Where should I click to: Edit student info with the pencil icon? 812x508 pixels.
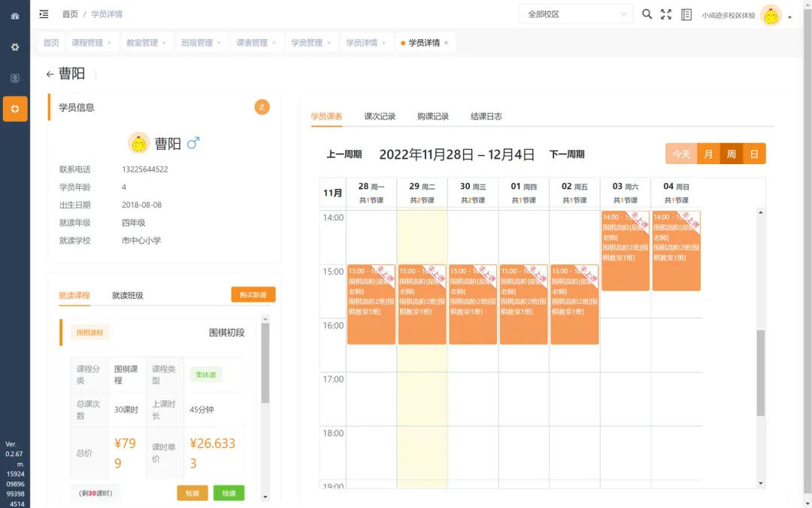[262, 107]
